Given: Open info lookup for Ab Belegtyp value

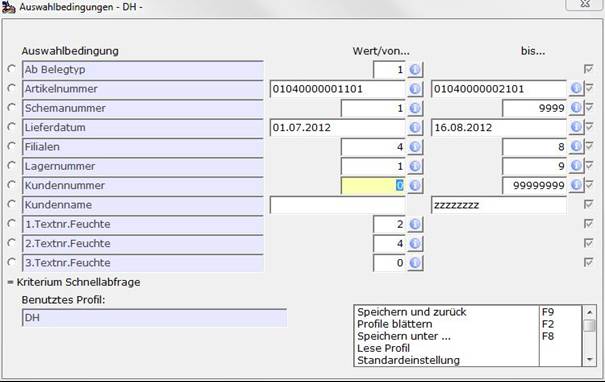Looking at the screenshot, I should pyautogui.click(x=415, y=70).
